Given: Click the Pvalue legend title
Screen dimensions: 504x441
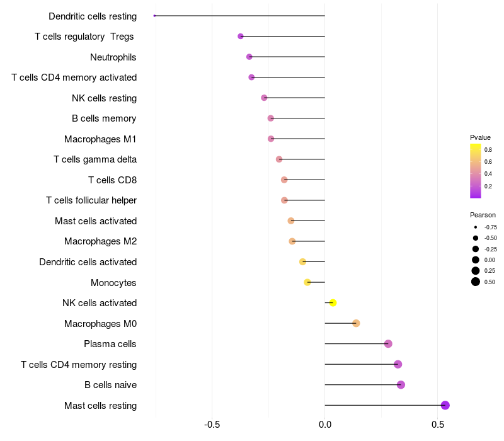Looking at the screenshot, I should (x=480, y=137).
